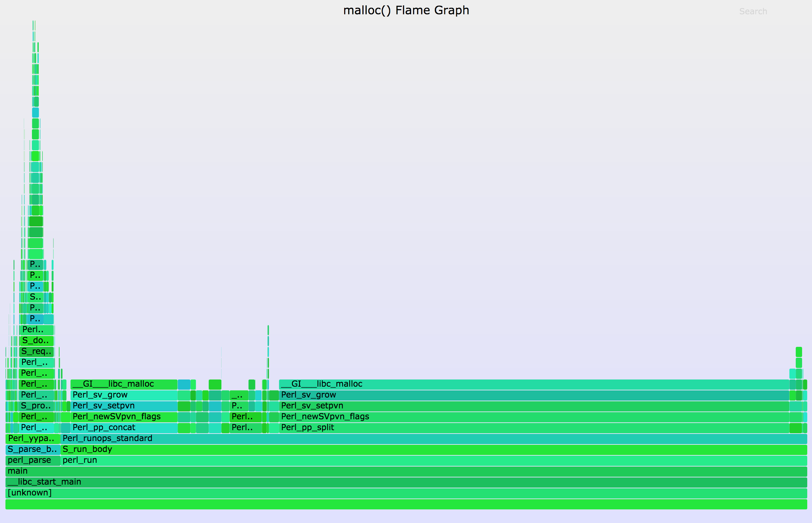
Task: Click the S_run_body frame
Action: tap(433, 450)
